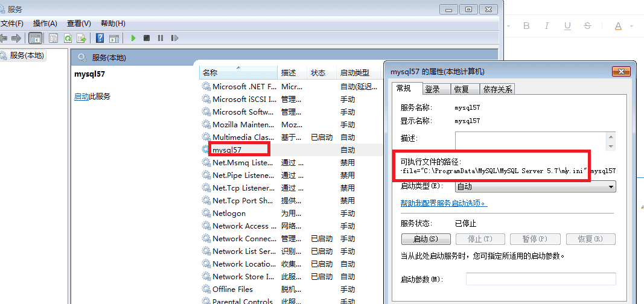
Task: Maximize the Services window
Action: pyautogui.click(x=468, y=9)
